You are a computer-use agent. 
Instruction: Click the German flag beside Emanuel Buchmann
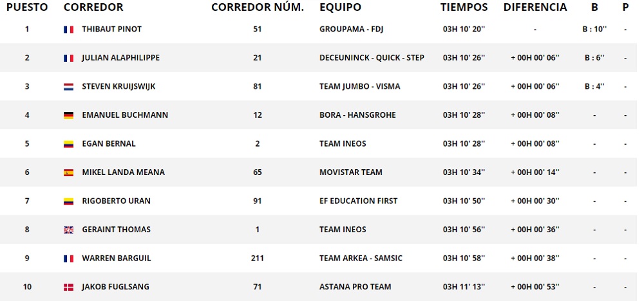coord(68,115)
